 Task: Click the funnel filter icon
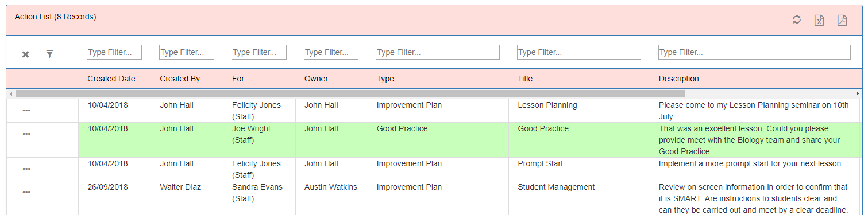[49, 54]
